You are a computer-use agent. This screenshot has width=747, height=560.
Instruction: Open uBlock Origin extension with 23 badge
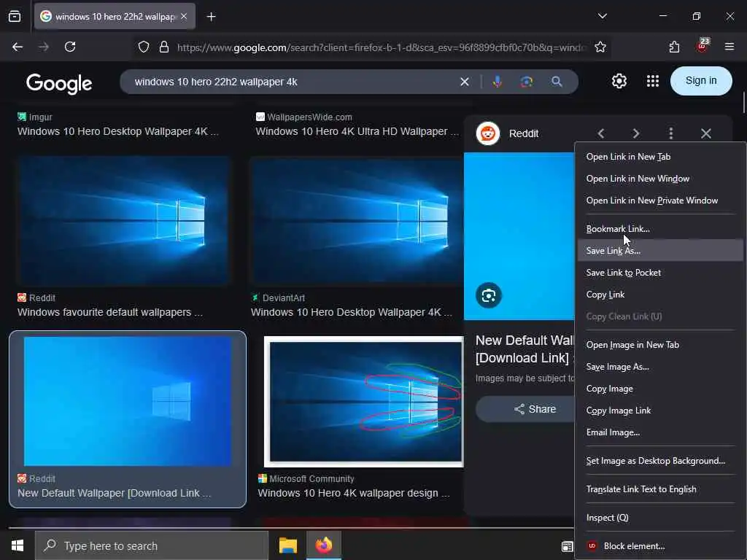pyautogui.click(x=702, y=46)
